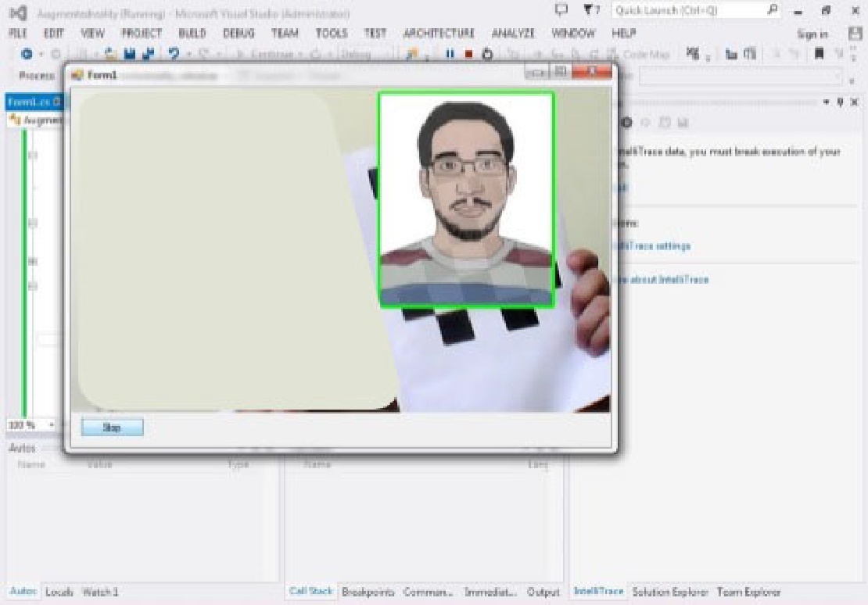Viewport: 868px width, 605px height.
Task: Click the dark round IntelliTrace toolbar icon
Action: coord(626,122)
